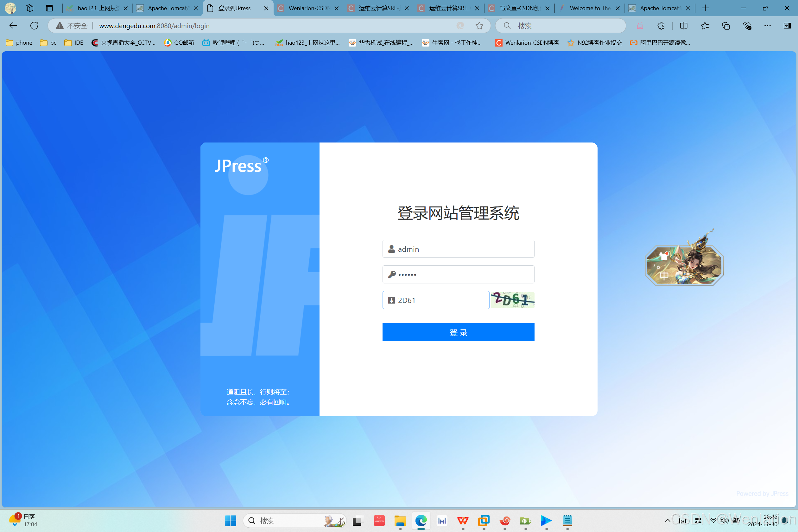Open the browser extensions puzzle icon
This screenshot has height=532, width=798.
coord(661,26)
